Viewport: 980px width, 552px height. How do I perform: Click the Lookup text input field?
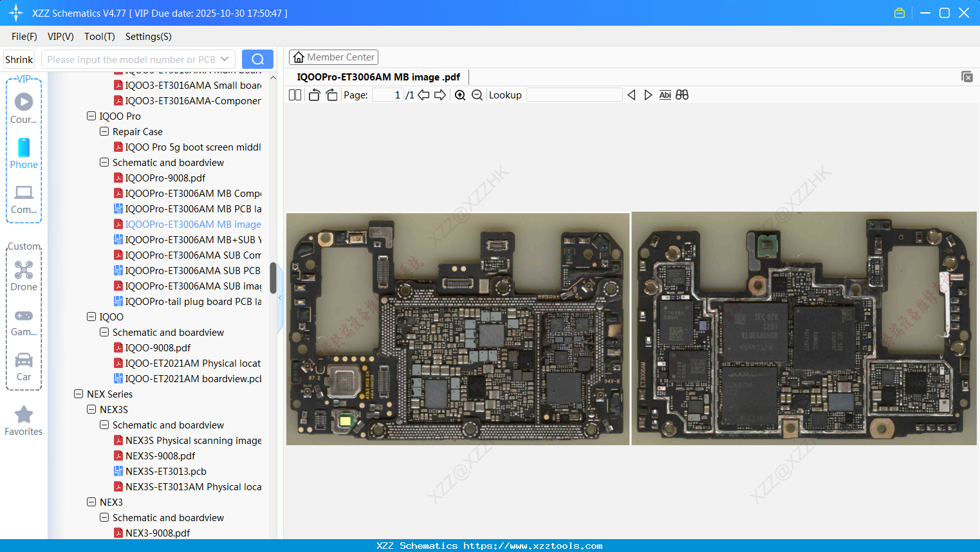574,95
